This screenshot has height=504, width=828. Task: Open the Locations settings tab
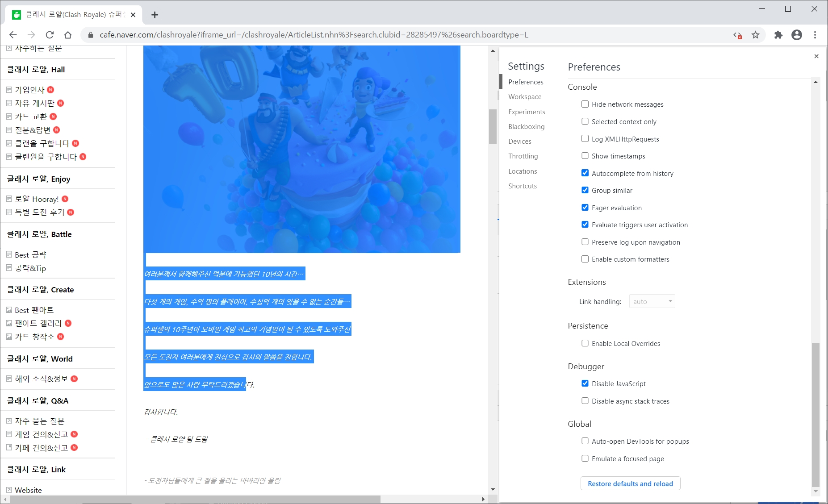(x=523, y=171)
